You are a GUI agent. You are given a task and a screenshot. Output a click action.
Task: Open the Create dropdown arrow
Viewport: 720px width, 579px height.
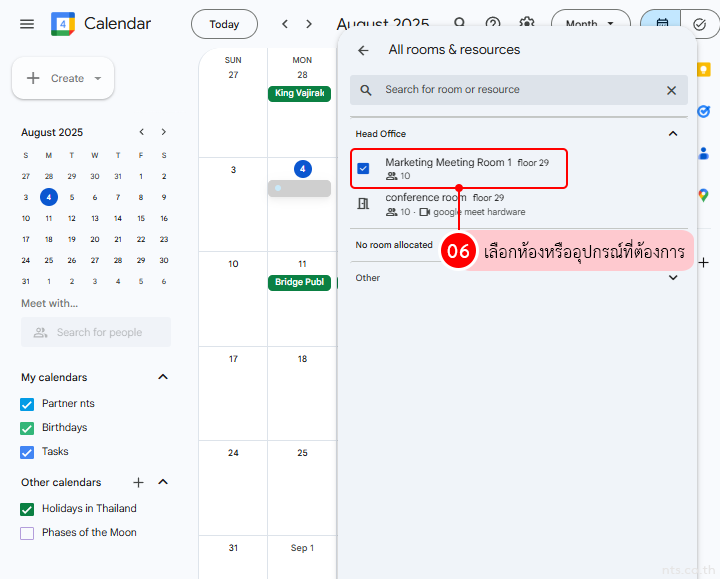tap(97, 79)
